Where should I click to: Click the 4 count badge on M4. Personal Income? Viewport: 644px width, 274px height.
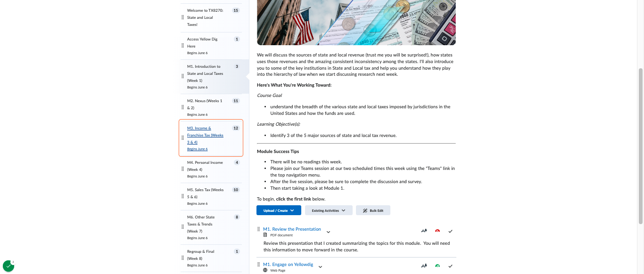237,162
